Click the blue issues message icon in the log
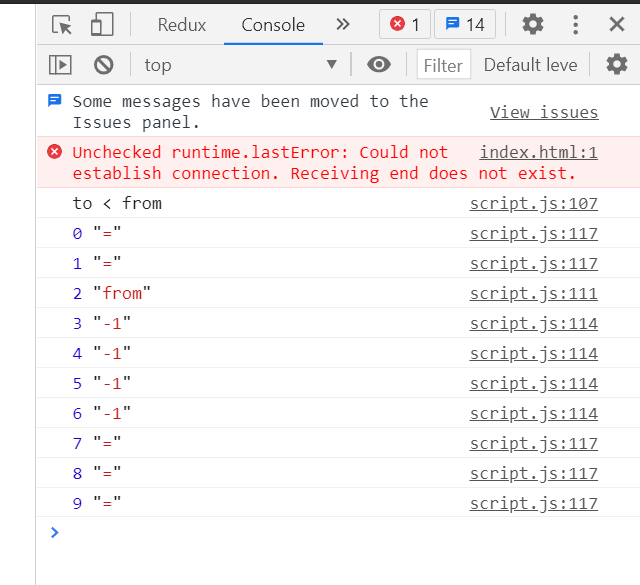Viewport: 640px width, 585px height. pos(54,100)
